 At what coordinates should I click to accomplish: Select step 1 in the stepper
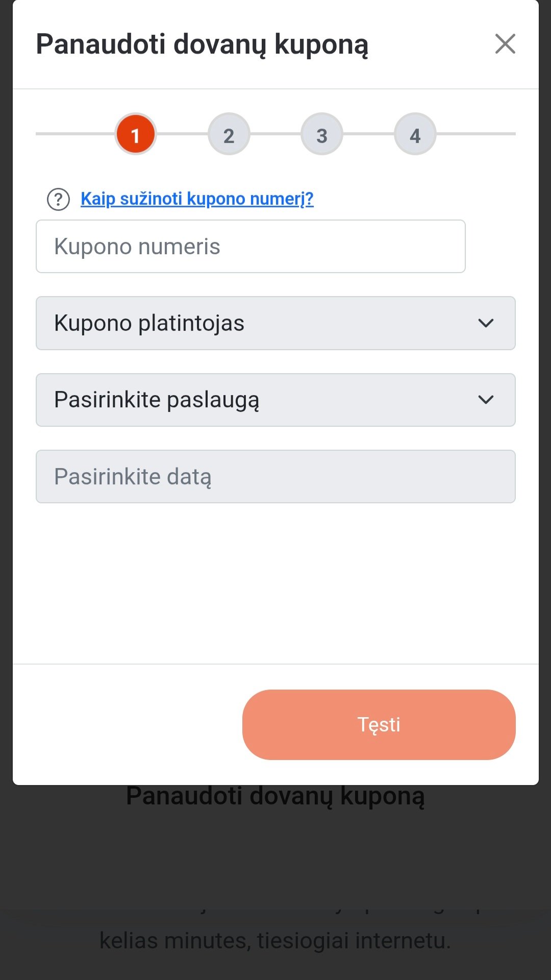[x=135, y=135]
